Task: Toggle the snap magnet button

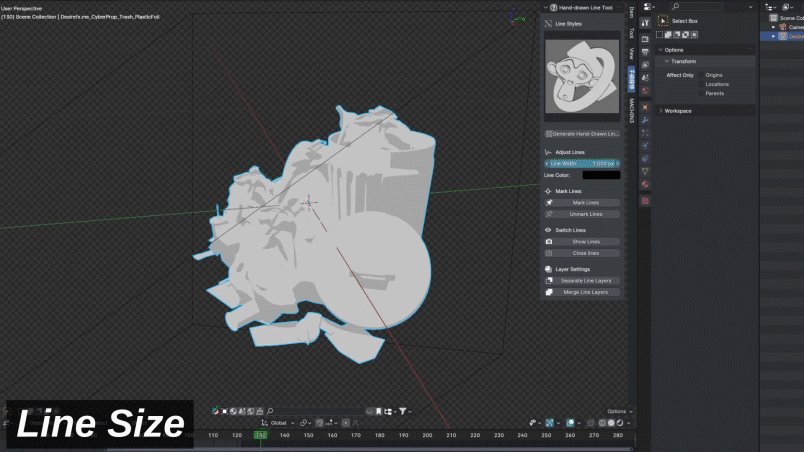Action: [319, 423]
